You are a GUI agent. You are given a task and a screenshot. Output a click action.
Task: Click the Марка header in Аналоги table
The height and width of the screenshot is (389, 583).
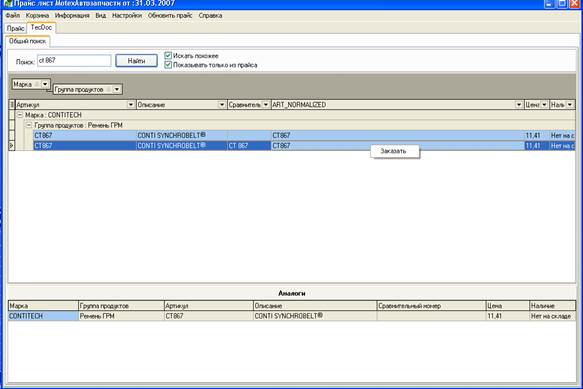(43, 306)
